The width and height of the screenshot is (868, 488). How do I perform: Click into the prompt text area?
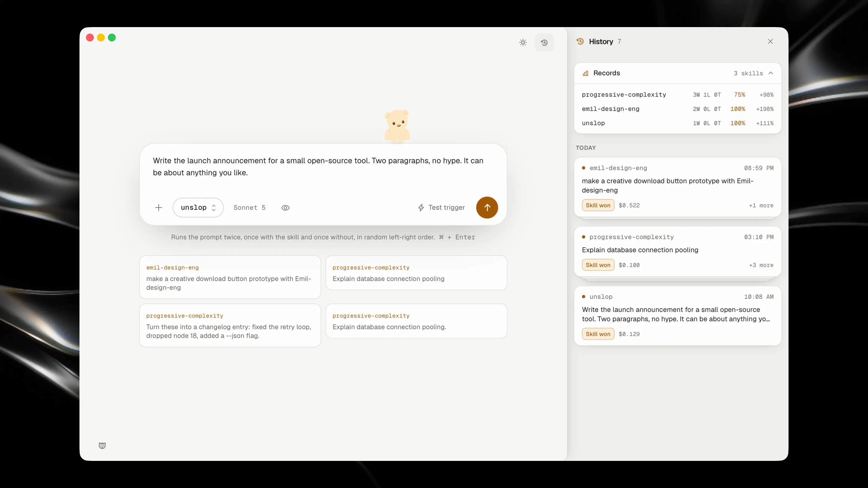coord(323,167)
